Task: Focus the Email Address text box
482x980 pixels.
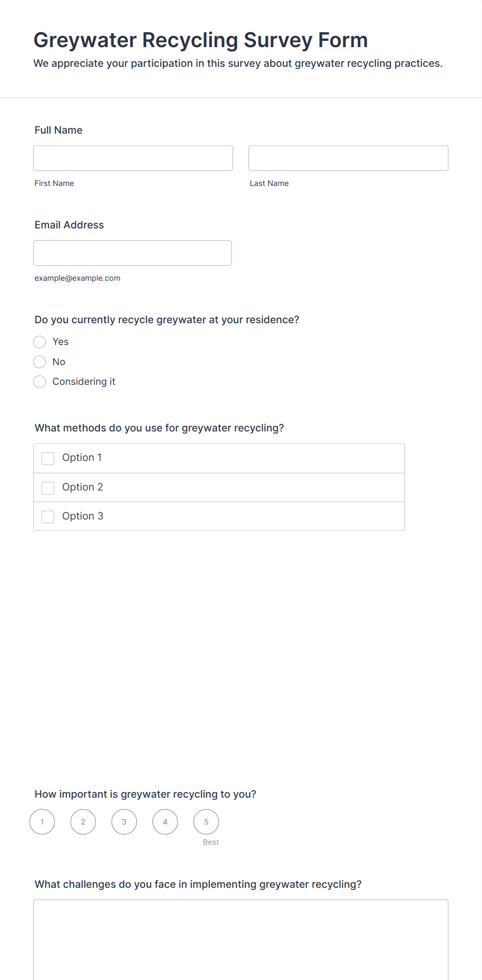Action: [x=133, y=253]
